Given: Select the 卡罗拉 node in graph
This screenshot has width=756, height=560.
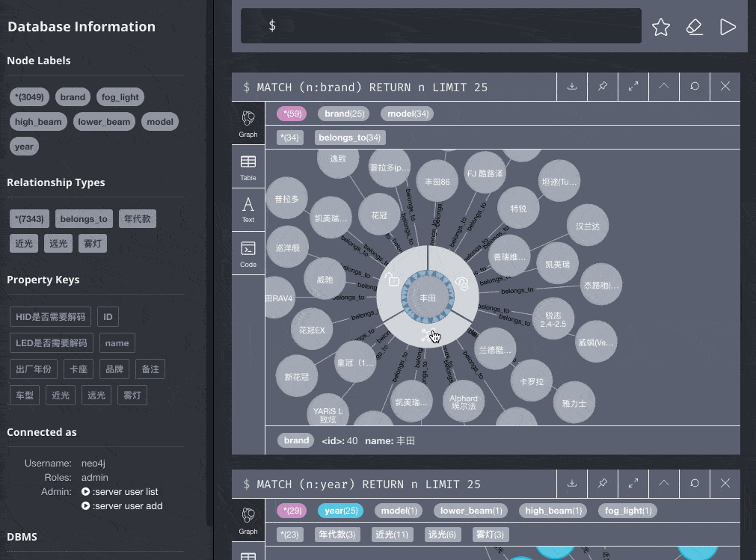Looking at the screenshot, I should click(532, 381).
